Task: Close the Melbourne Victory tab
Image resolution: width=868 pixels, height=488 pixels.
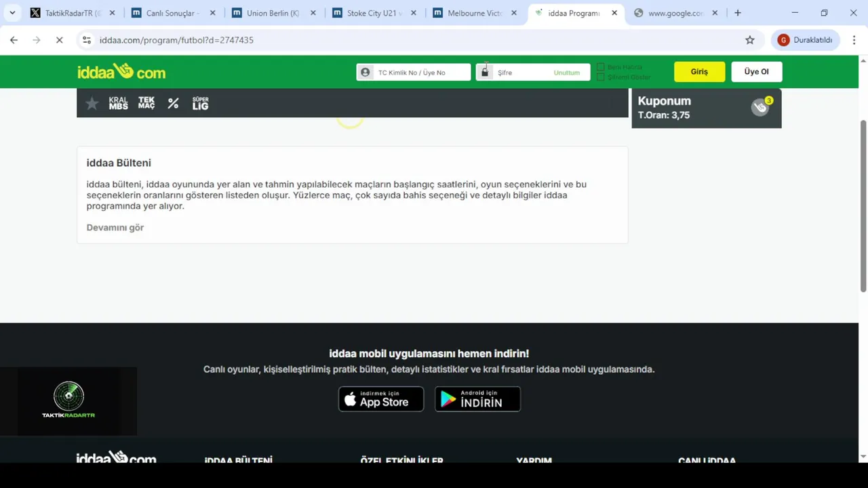Action: click(x=514, y=13)
